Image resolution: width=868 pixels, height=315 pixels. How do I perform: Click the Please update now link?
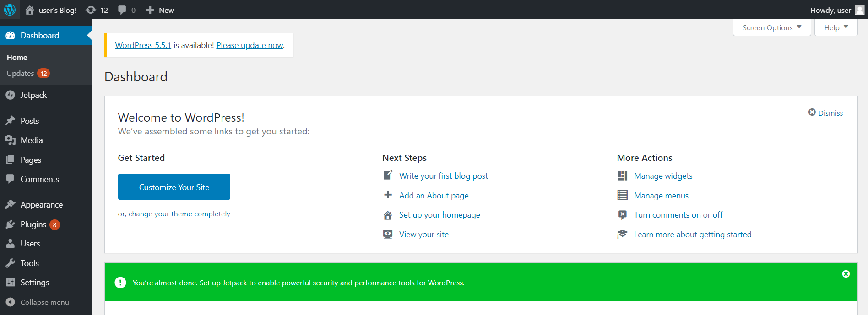pos(250,45)
